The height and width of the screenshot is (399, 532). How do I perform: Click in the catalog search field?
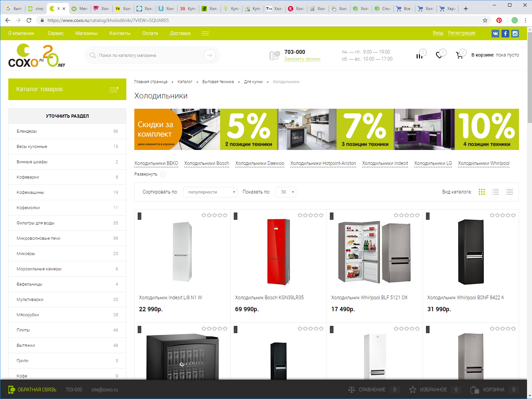(x=150, y=55)
